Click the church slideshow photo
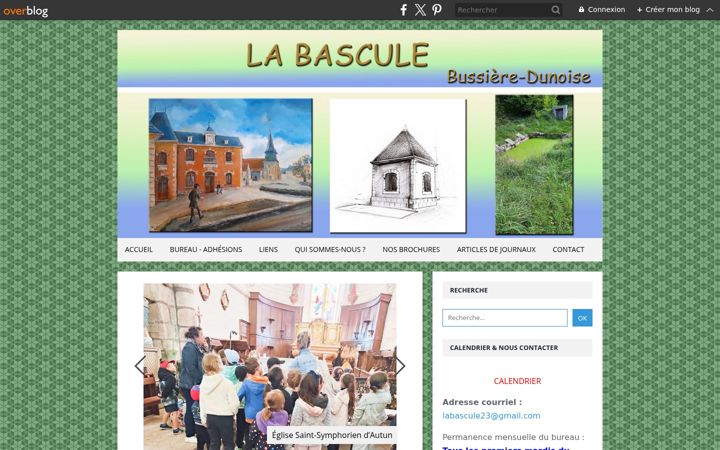Screen dimensions: 720x450 coord(270,366)
